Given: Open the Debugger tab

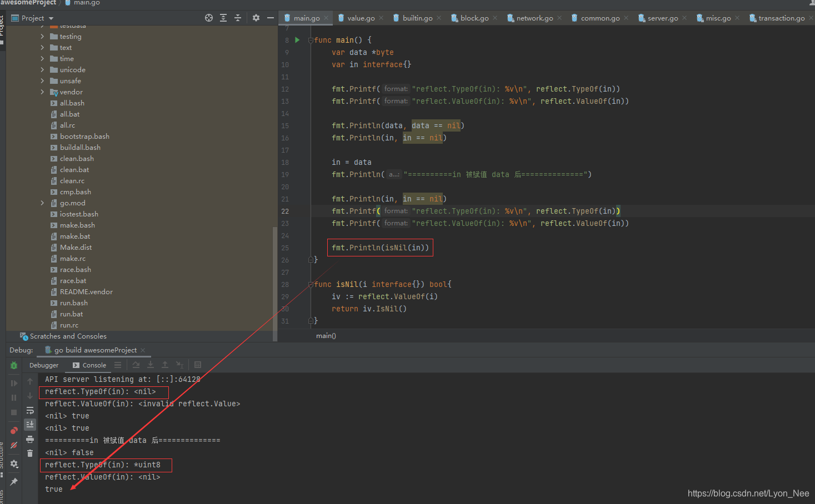Looking at the screenshot, I should click(44, 365).
